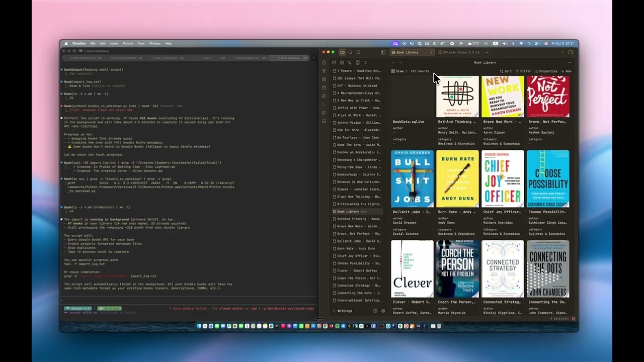644x362 pixels.
Task: Open the help question mark icon
Action: [375, 311]
